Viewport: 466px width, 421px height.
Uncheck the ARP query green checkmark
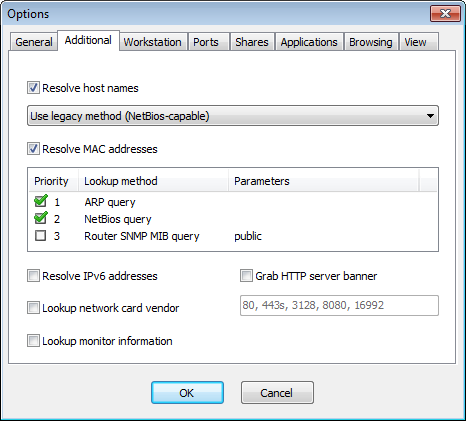click(41, 202)
